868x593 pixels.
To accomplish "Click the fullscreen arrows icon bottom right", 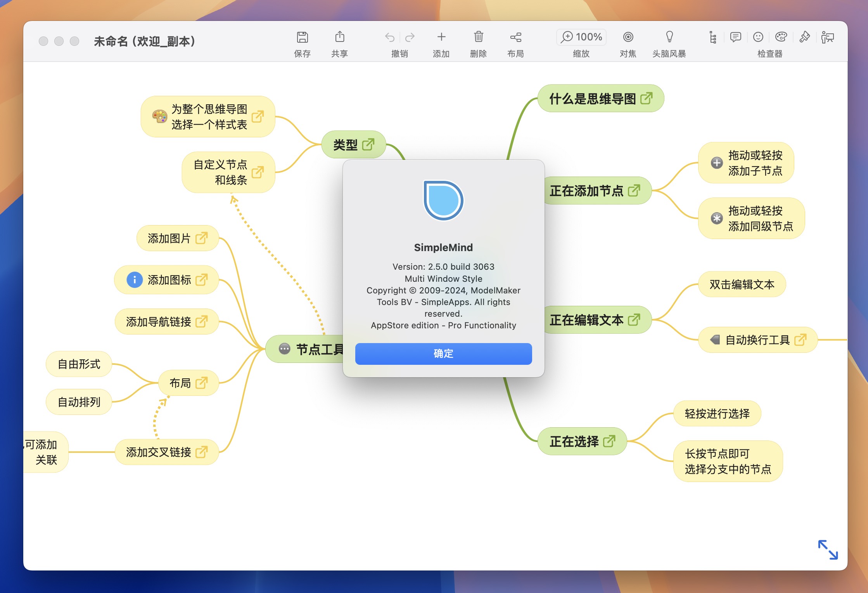I will 828,550.
